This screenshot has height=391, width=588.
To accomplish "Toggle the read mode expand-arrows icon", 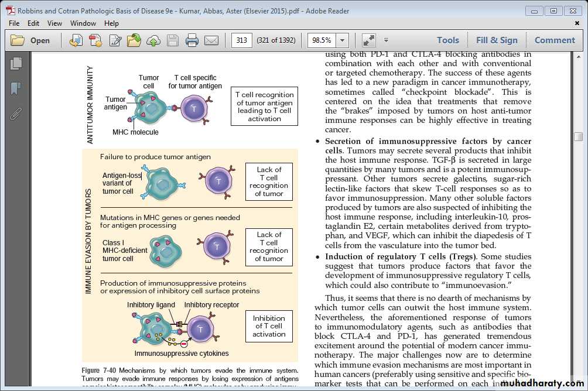I will pos(368,40).
